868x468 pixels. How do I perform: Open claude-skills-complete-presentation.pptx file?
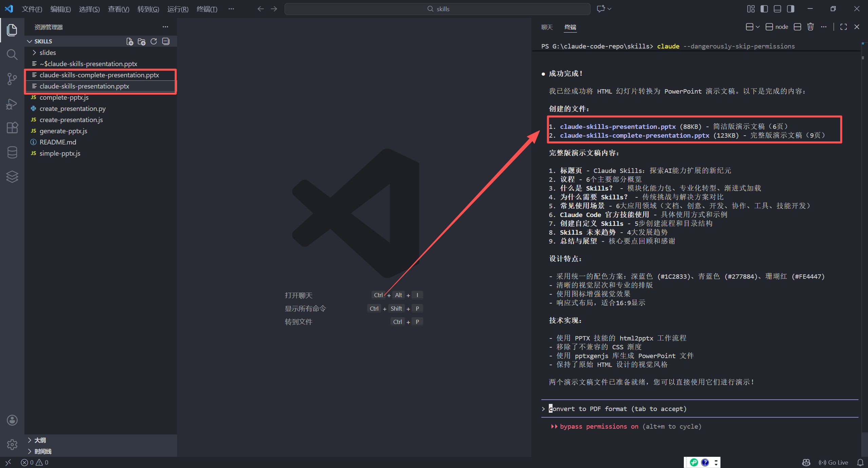pos(99,75)
